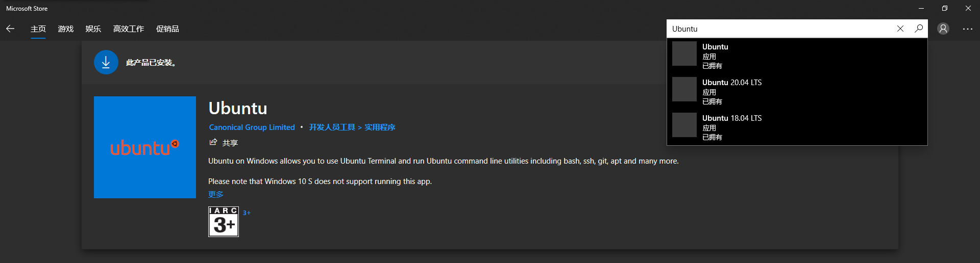This screenshot has width=980, height=263.
Task: Switch to the 游戏 tab
Action: (66, 29)
